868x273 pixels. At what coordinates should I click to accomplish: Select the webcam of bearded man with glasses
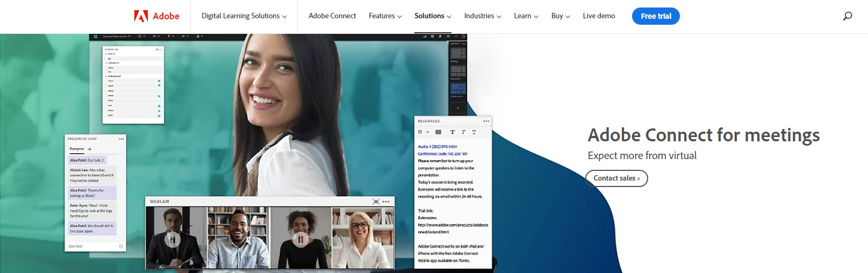click(x=239, y=237)
